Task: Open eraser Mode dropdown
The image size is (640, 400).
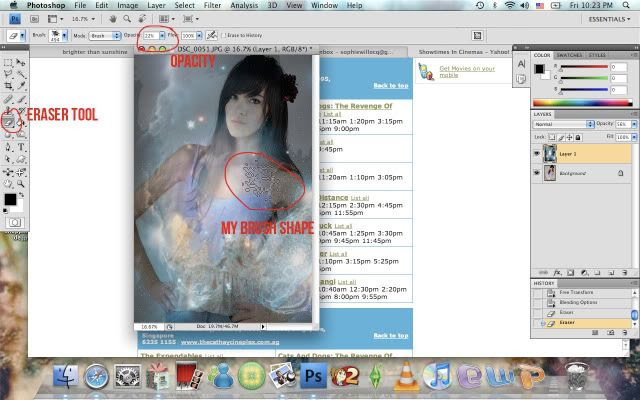Action: pyautogui.click(x=104, y=36)
